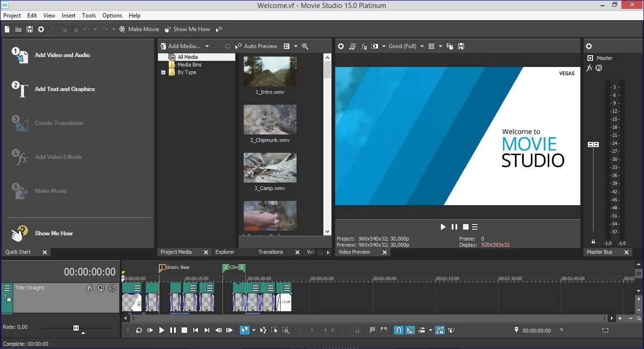Open the media Views dropdown arrow

(296, 46)
